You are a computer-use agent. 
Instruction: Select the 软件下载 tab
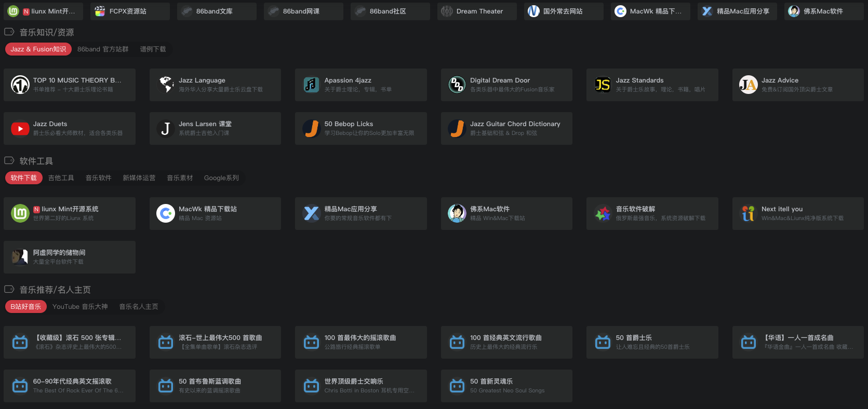(24, 178)
